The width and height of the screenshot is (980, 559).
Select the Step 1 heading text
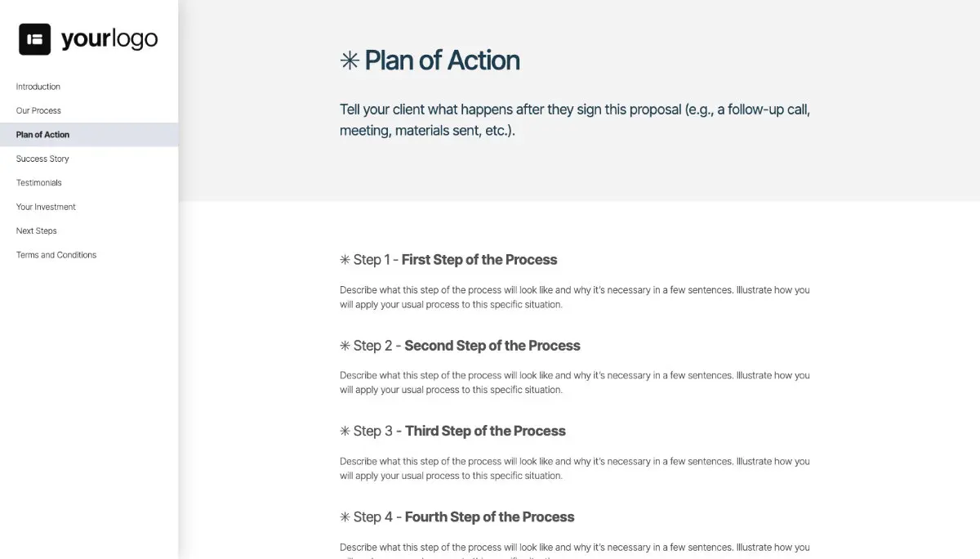tap(455, 259)
